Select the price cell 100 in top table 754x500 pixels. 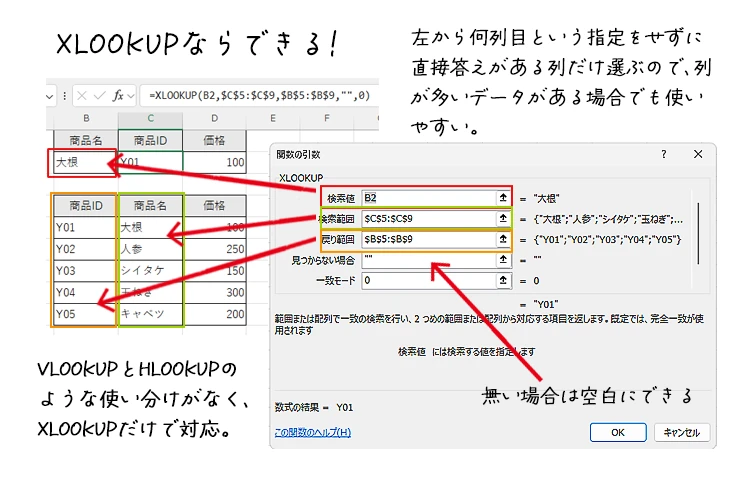point(214,162)
